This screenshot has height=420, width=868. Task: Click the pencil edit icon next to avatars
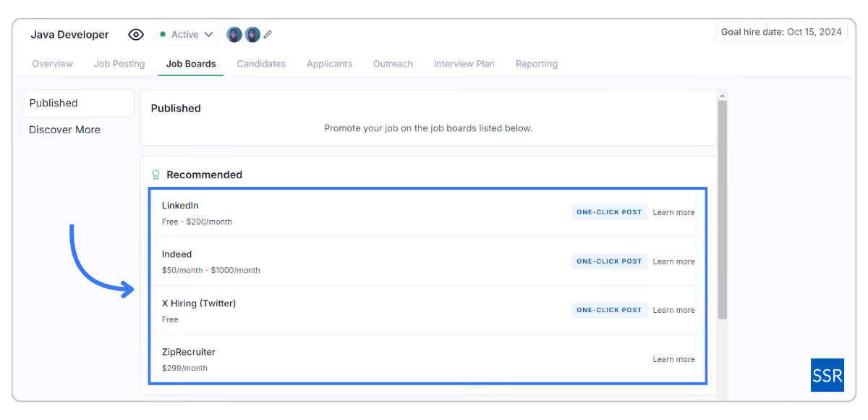click(x=268, y=34)
